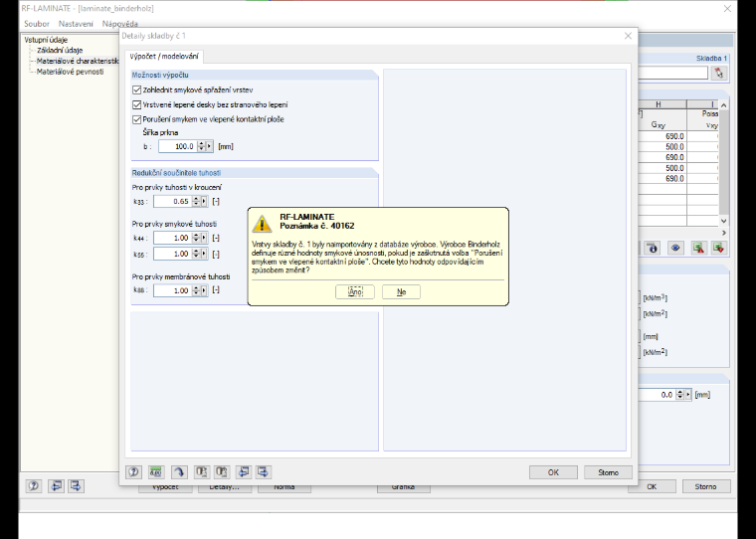
Task: Click the blue left arrow icon in Detaily dialog
Action: click(244, 472)
